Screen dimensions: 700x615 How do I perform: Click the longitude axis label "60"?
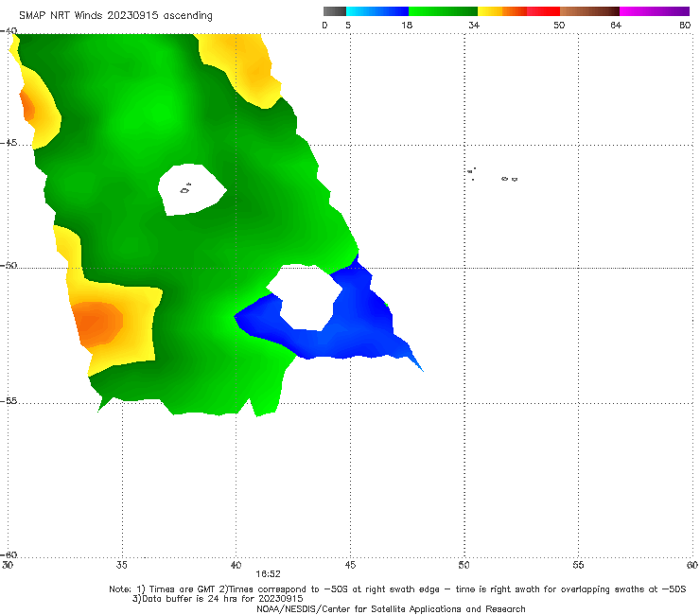click(x=692, y=565)
